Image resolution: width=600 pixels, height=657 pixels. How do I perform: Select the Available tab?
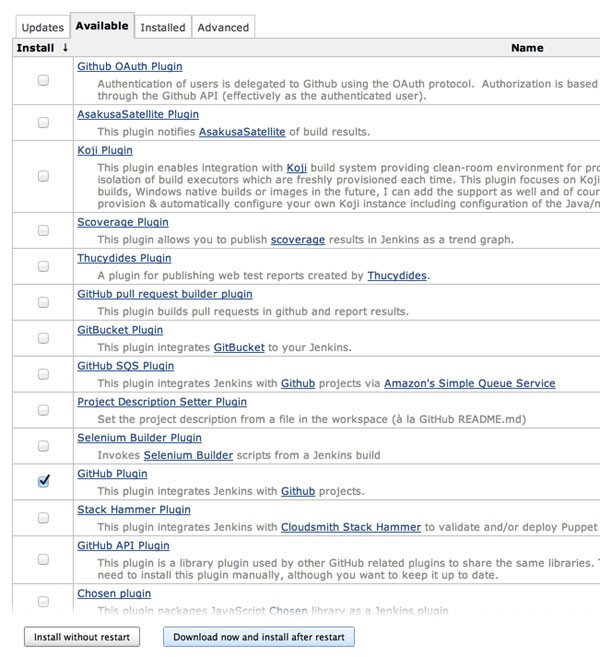point(102,26)
